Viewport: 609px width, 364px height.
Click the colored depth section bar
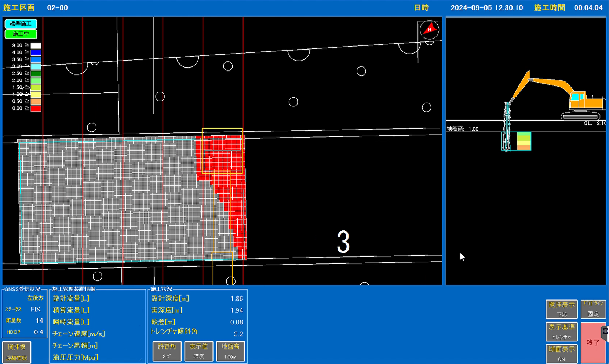(x=524, y=141)
